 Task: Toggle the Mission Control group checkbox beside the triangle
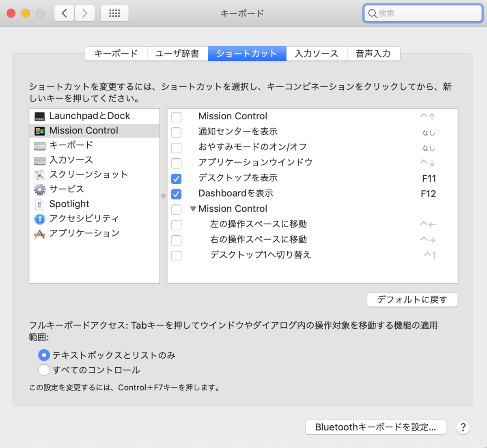point(176,209)
